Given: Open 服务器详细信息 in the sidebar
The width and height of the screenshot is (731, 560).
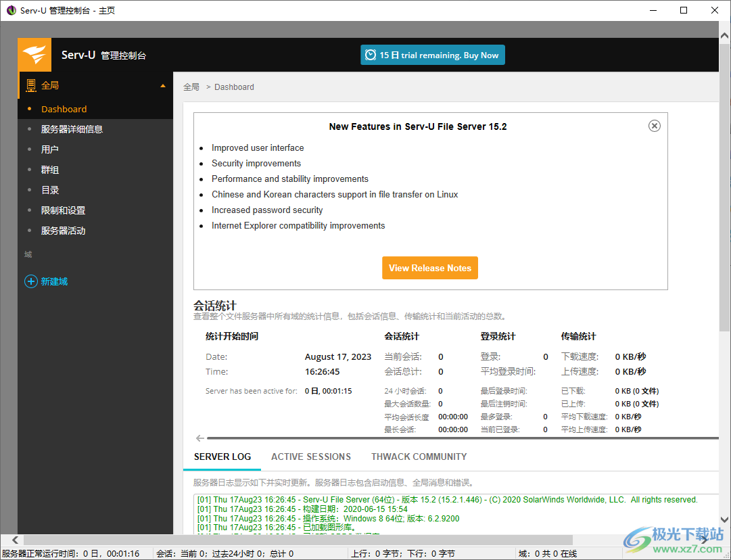Looking at the screenshot, I should tap(72, 129).
